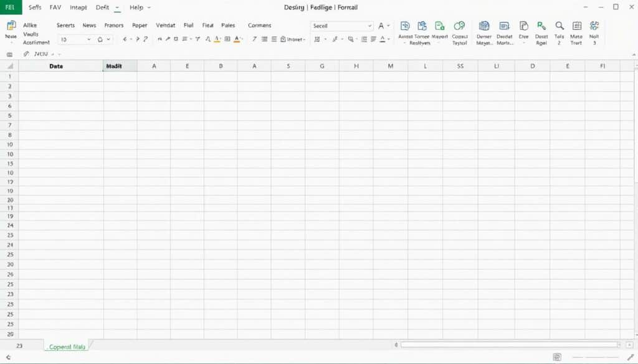The height and width of the screenshot is (364, 638).
Task: Click the Inoset toolbar button
Action: (x=293, y=39)
